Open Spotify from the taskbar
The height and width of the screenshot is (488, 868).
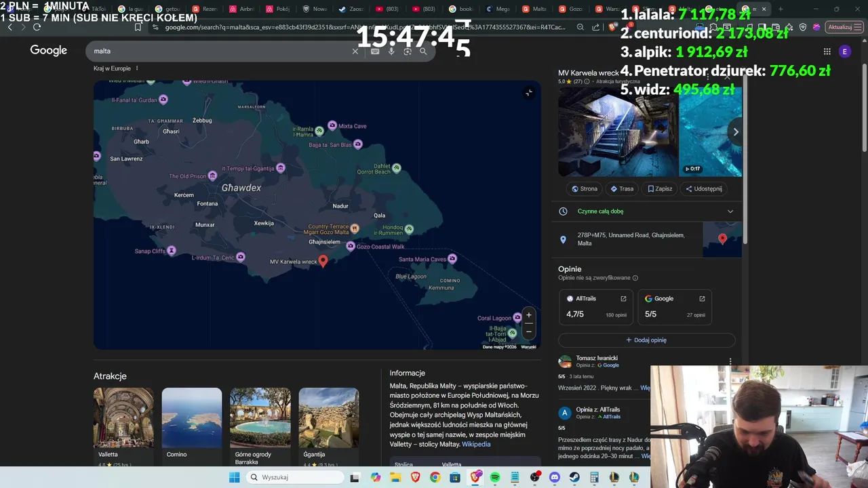coord(495,477)
